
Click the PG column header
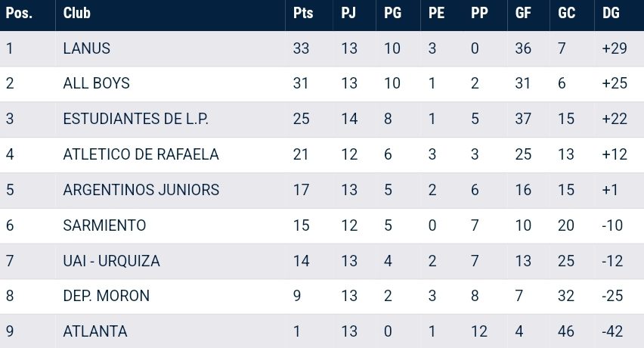[392, 13]
